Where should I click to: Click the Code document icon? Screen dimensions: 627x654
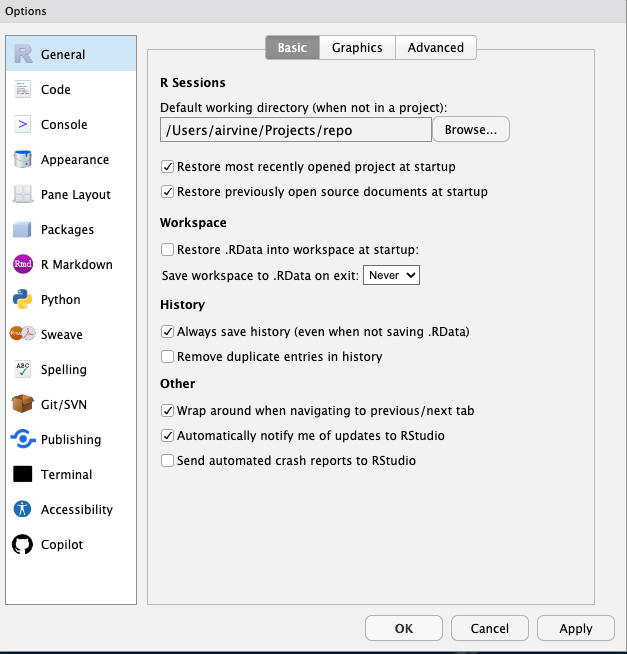23,89
